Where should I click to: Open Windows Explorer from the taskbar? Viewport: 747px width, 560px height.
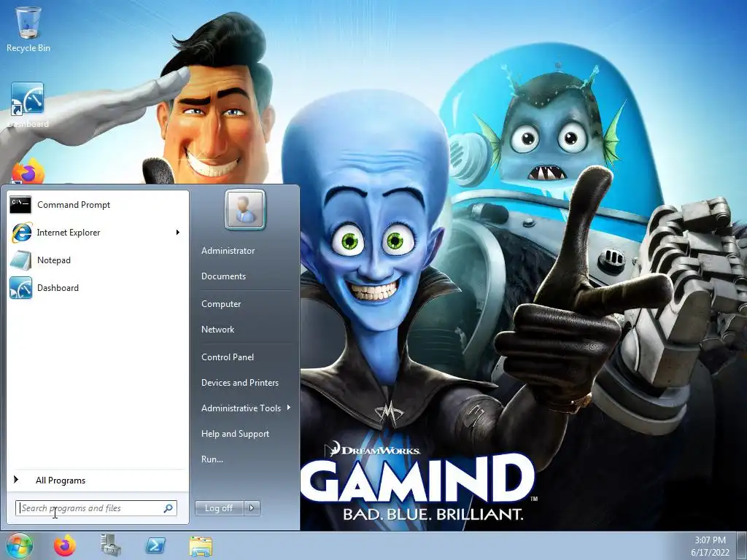click(201, 546)
